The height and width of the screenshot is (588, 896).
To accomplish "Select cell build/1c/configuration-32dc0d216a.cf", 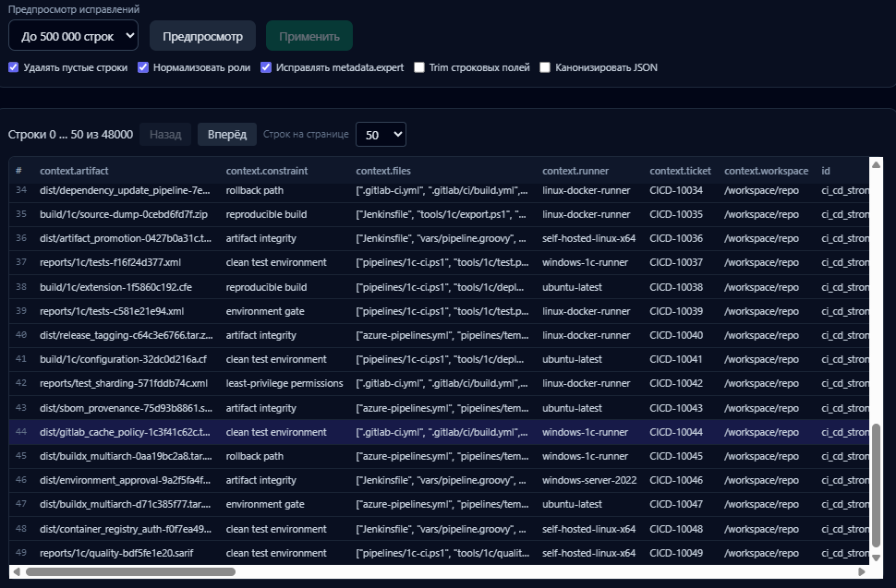I will (x=124, y=359).
